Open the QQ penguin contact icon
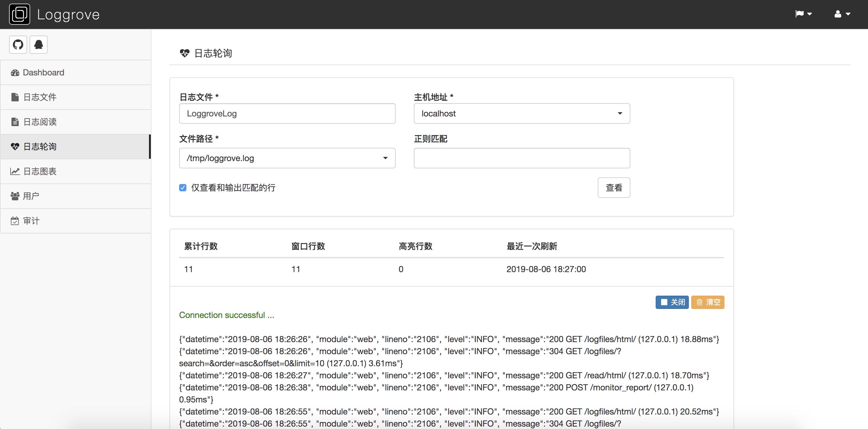Viewport: 868px width, 429px height. [38, 44]
